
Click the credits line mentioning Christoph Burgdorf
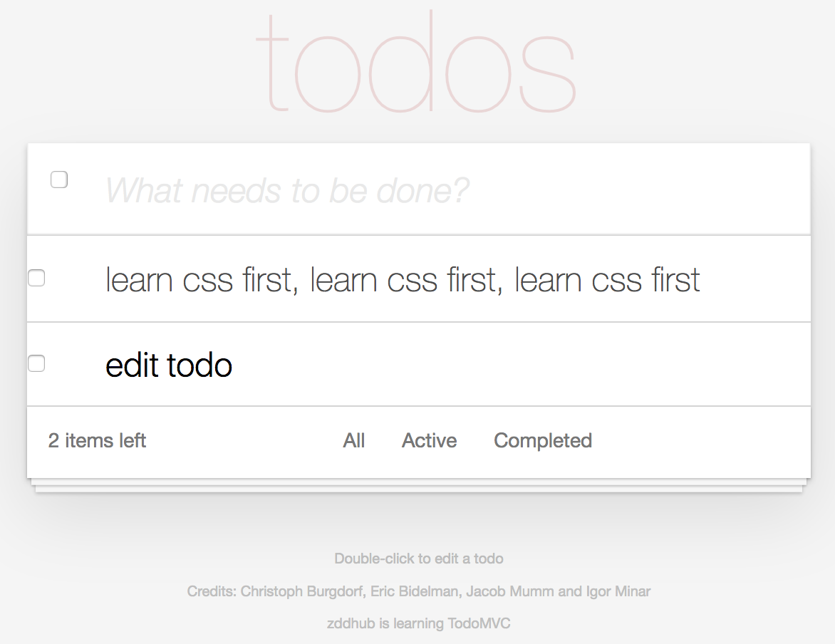pyautogui.click(x=419, y=591)
